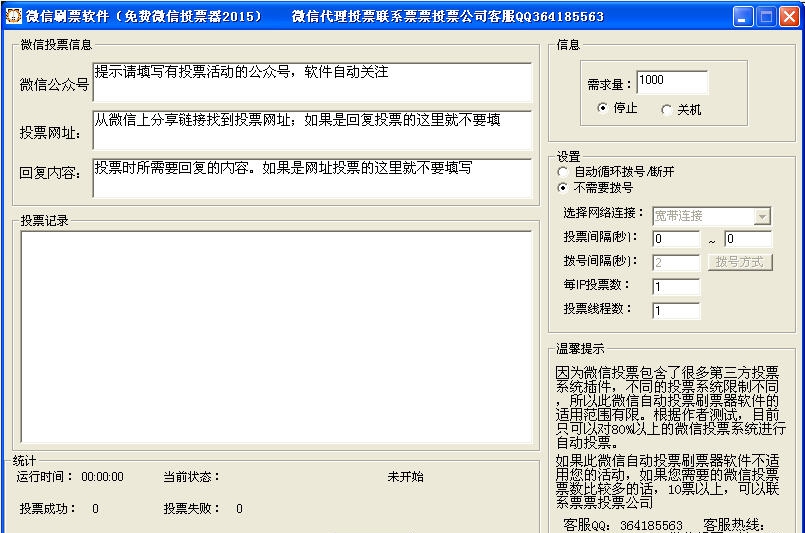Close the 微信刷票软件 window
805x533 pixels.
[790, 16]
